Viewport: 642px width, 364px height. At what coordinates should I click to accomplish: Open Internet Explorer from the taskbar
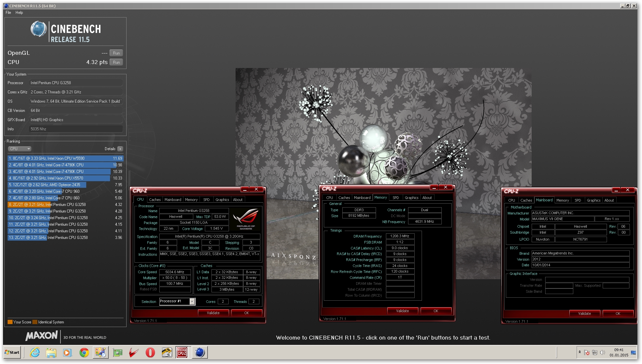[x=35, y=352]
